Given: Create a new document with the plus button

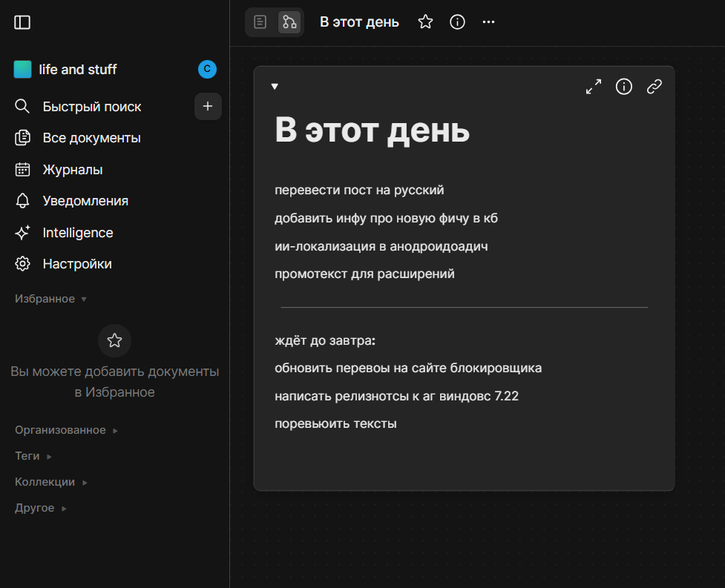Looking at the screenshot, I should coord(207,106).
